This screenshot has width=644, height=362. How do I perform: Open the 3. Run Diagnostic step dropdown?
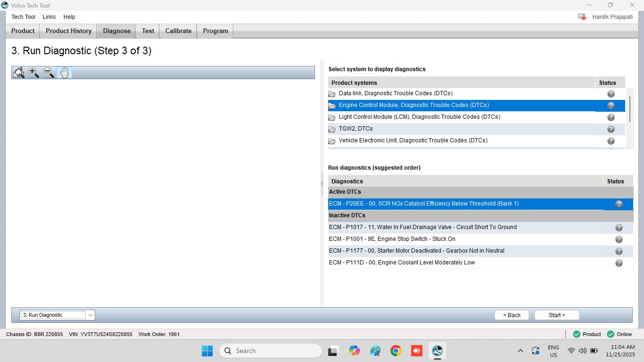click(x=58, y=315)
